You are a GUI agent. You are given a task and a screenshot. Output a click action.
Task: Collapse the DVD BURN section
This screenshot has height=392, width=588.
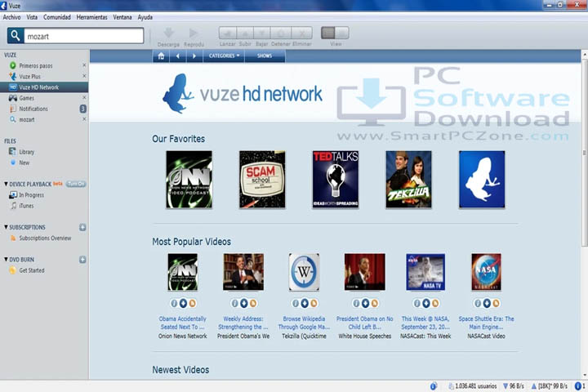click(6, 260)
